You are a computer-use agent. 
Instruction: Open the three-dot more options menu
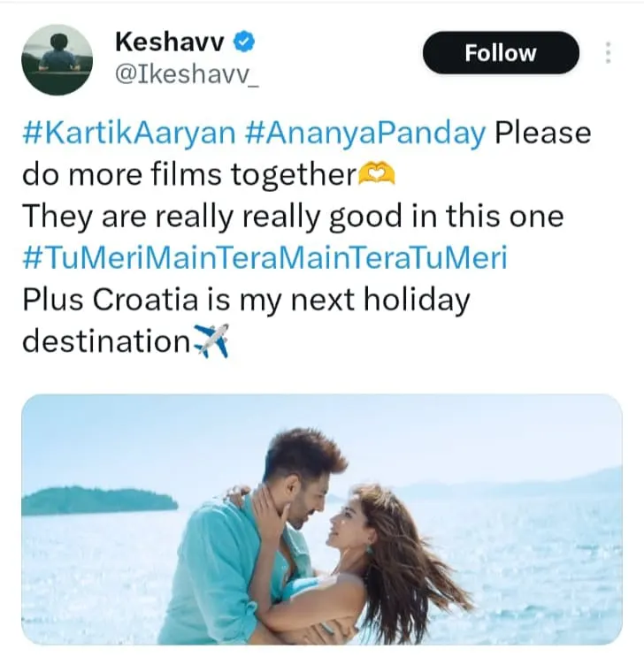tap(608, 53)
